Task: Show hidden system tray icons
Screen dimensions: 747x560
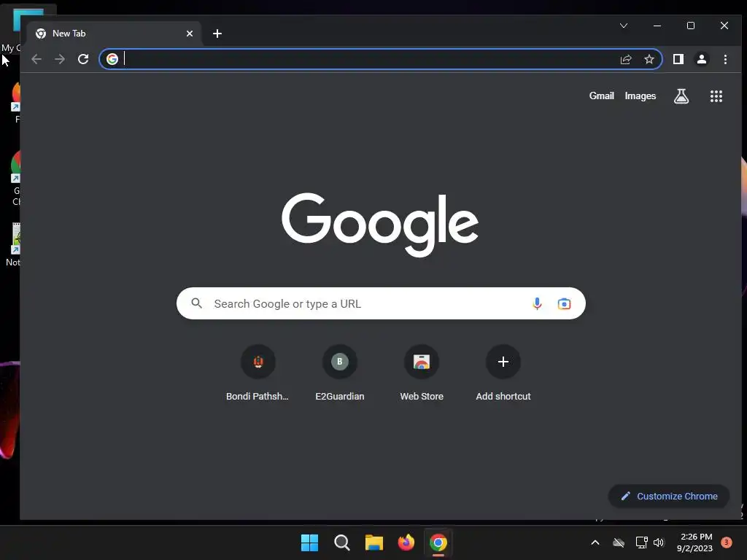Action: [595, 542]
